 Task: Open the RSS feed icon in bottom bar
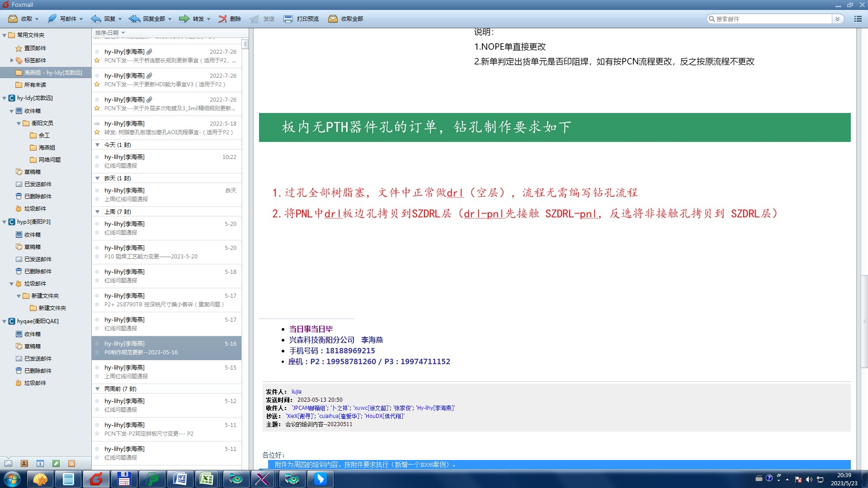(71, 464)
